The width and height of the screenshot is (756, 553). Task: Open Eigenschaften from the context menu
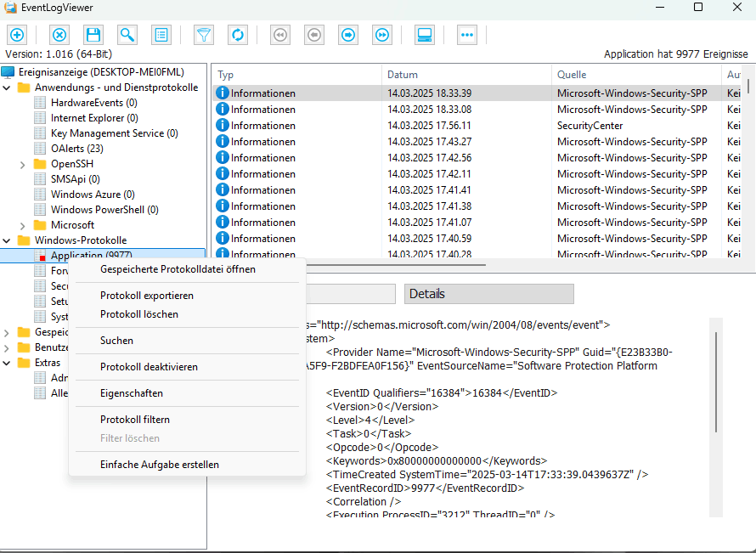[132, 393]
